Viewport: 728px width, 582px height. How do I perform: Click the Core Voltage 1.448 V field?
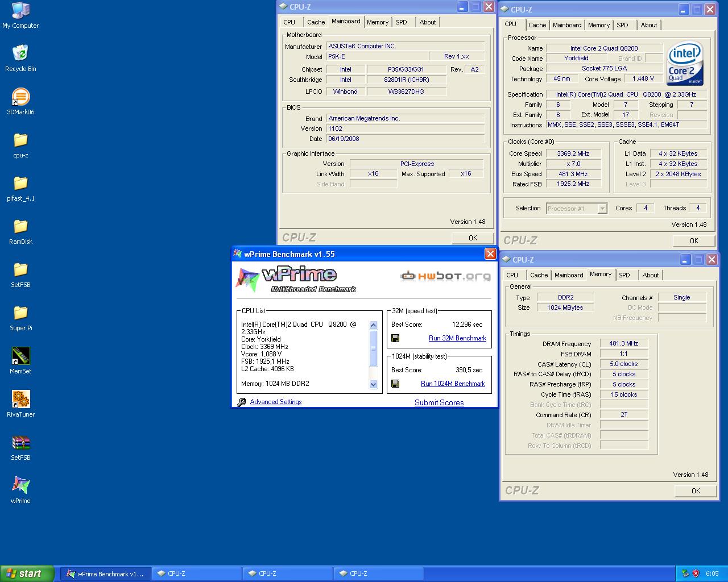[x=643, y=78]
